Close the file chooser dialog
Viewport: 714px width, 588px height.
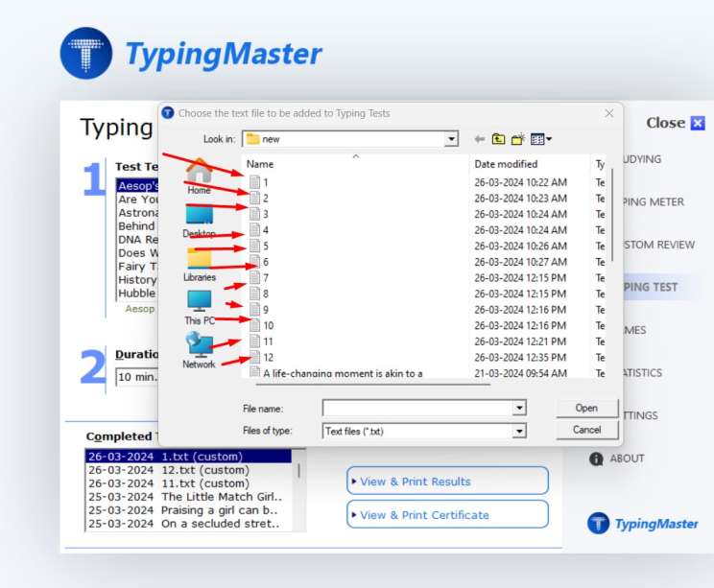[x=608, y=113]
